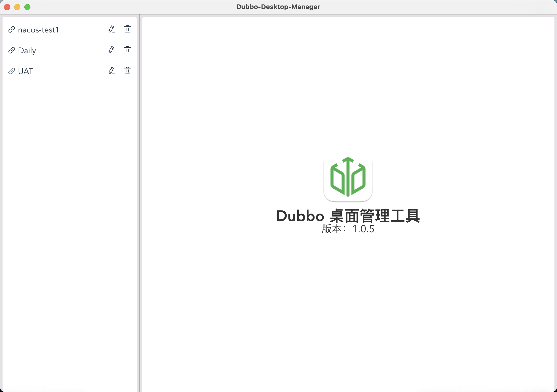The height and width of the screenshot is (392, 557).
Task: Open the UAT connection
Action: (x=26, y=71)
